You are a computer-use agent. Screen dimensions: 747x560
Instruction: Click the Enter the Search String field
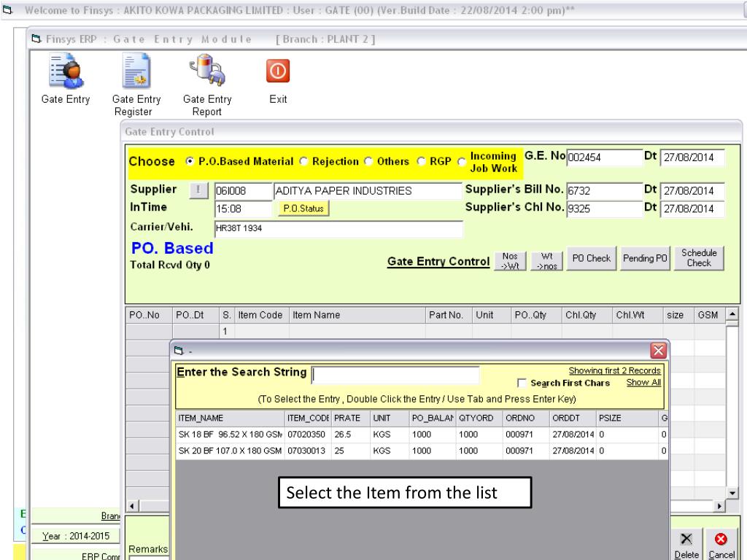(395, 375)
